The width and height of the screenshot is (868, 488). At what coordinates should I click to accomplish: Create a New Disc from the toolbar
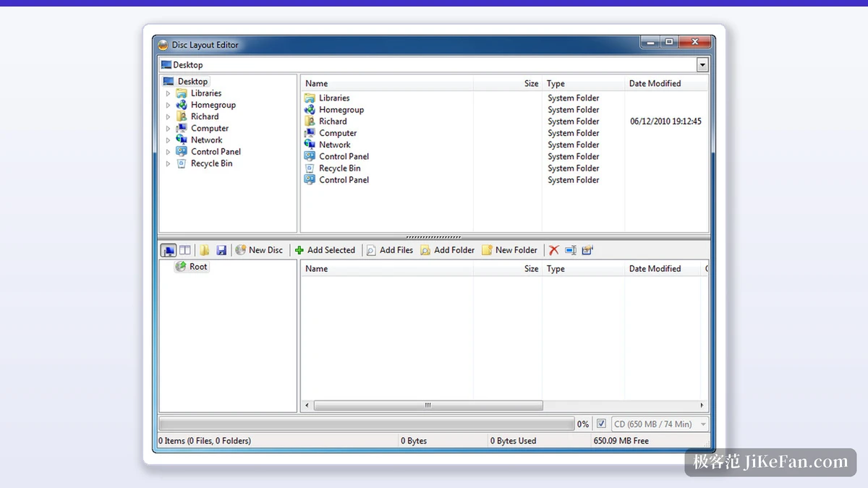point(259,250)
